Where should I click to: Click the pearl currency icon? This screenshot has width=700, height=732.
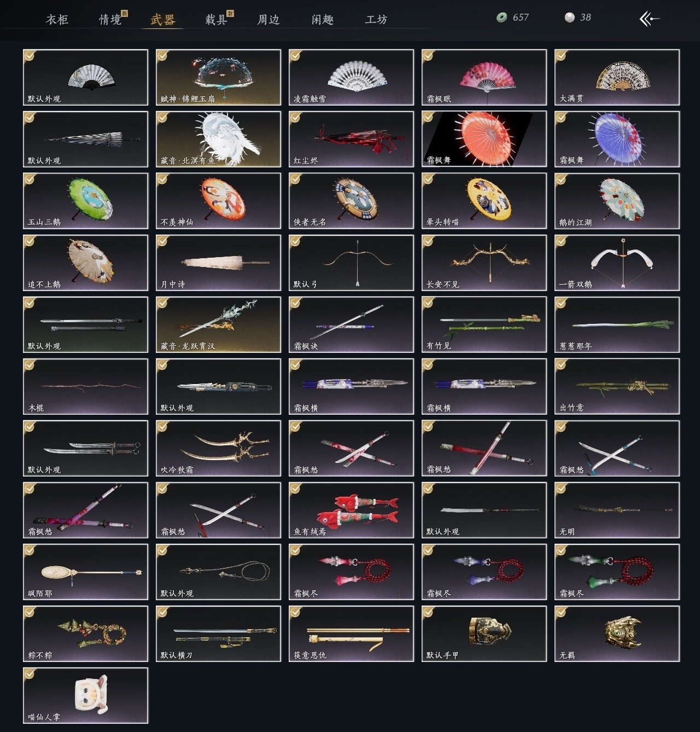[570, 18]
